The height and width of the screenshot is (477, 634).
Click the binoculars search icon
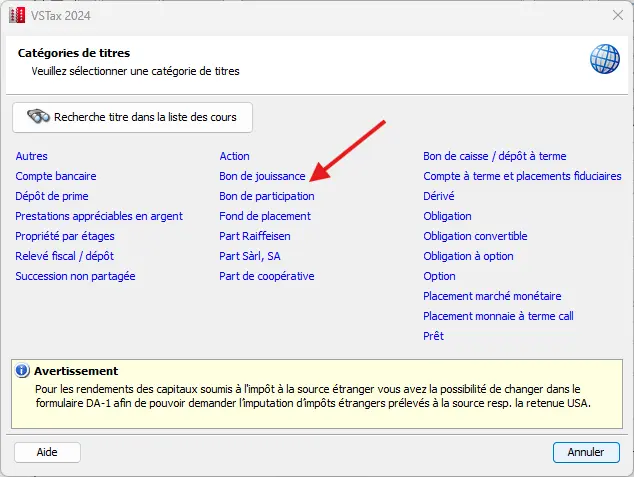point(38,117)
